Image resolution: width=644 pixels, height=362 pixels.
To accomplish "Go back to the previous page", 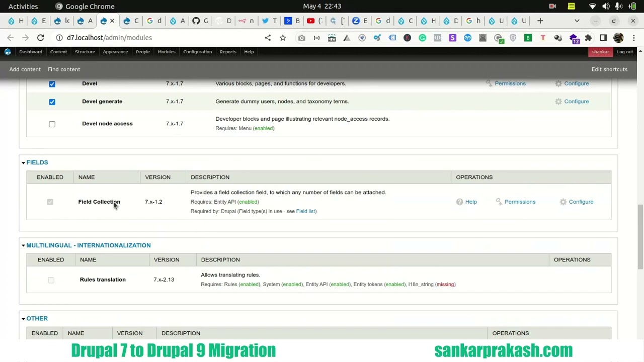I will coord(11,38).
